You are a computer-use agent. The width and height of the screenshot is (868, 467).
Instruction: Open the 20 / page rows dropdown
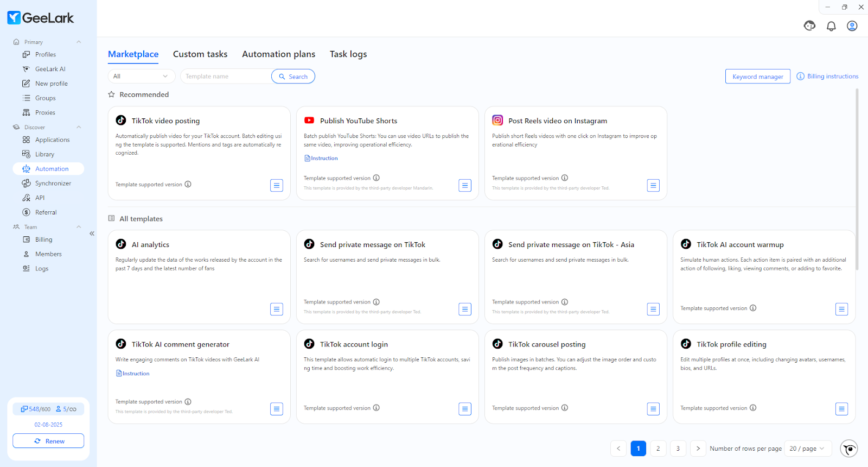tap(808, 449)
